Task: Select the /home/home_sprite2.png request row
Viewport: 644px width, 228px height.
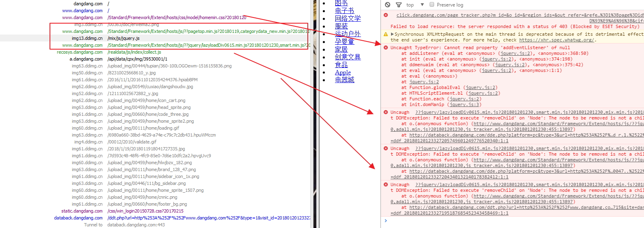Action: pyautogui.click(x=155, y=121)
